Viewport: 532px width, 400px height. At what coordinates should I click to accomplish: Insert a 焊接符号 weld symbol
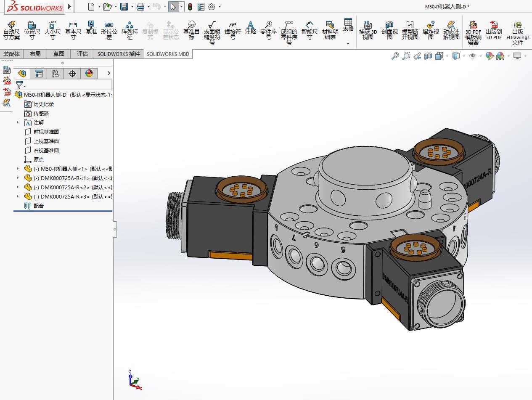coord(233,30)
